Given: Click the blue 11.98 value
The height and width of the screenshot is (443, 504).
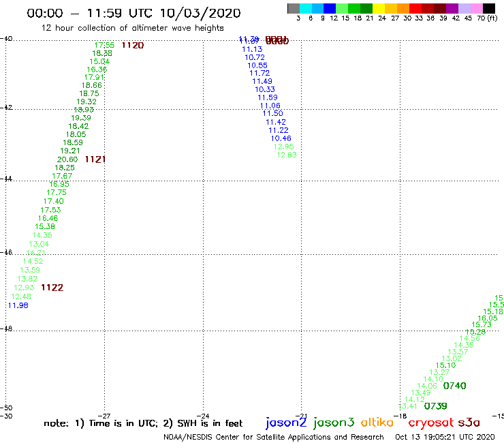Looking at the screenshot, I should tap(18, 305).
